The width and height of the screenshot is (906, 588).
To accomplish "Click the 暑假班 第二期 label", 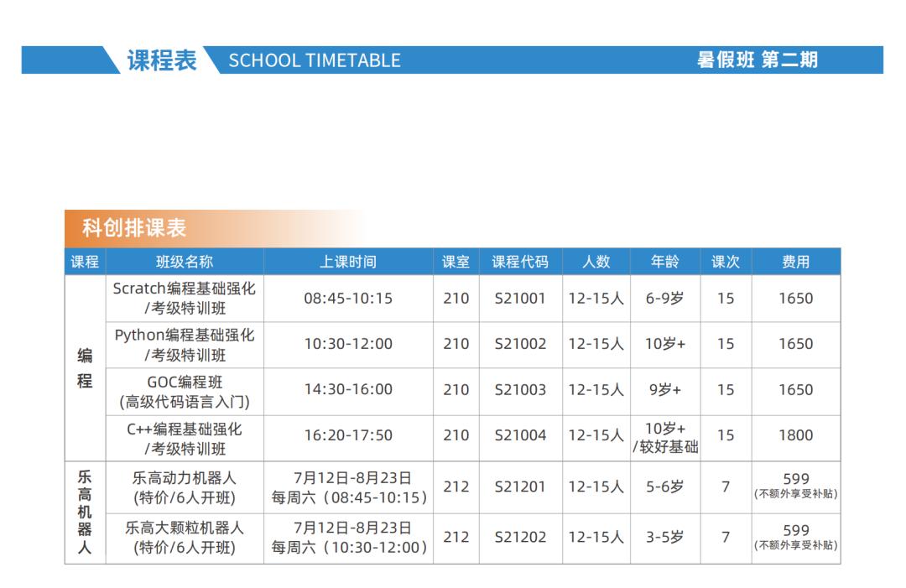I will click(757, 60).
